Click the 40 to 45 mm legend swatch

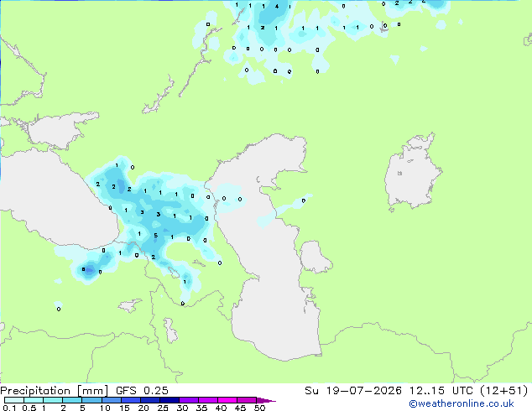227,400
